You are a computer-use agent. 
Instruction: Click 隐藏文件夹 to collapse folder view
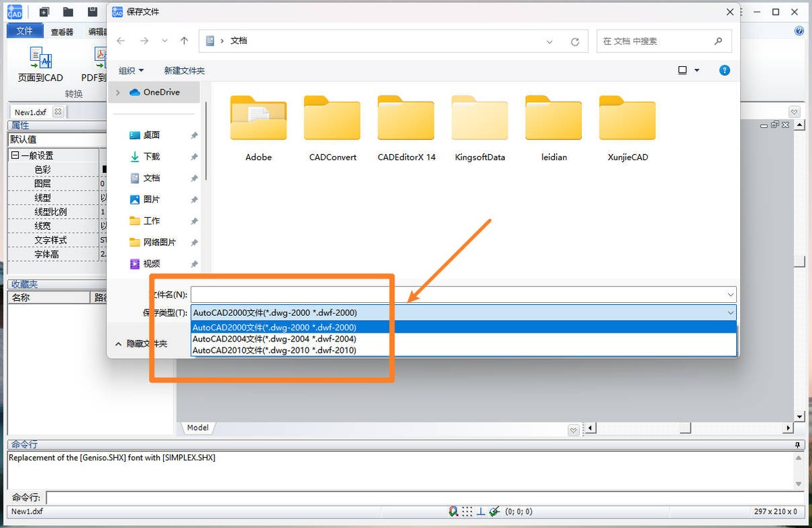(x=141, y=343)
